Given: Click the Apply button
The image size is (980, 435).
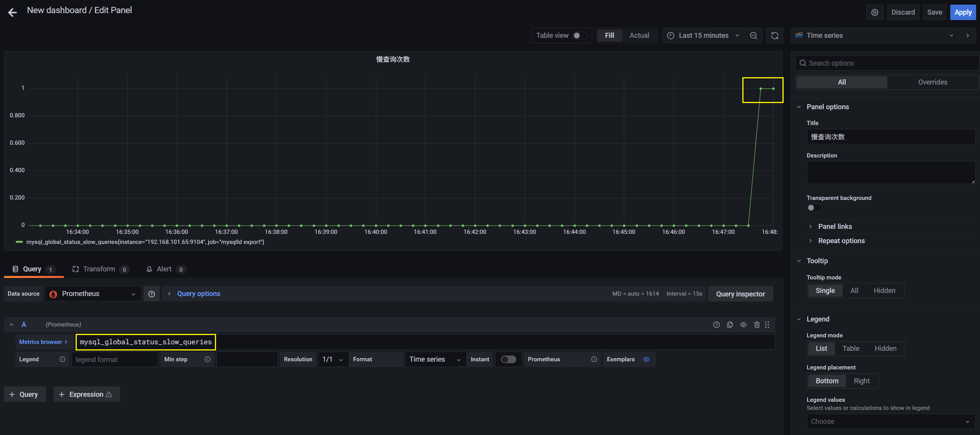Looking at the screenshot, I should [963, 12].
